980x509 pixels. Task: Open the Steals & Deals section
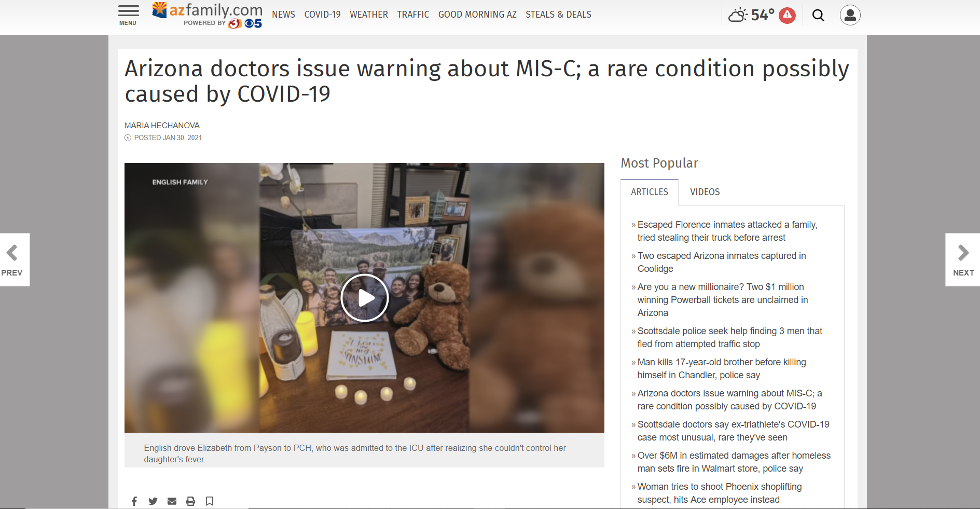[x=558, y=15]
